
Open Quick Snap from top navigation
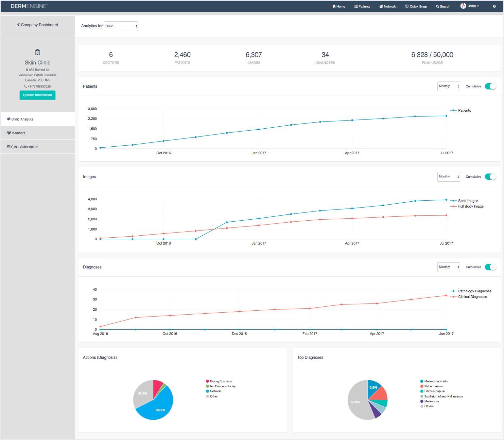[x=416, y=7]
